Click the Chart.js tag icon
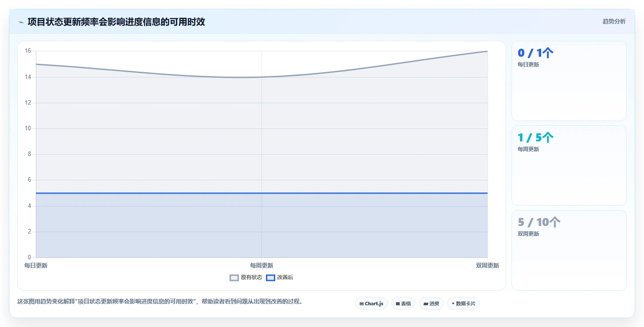 coord(362,304)
